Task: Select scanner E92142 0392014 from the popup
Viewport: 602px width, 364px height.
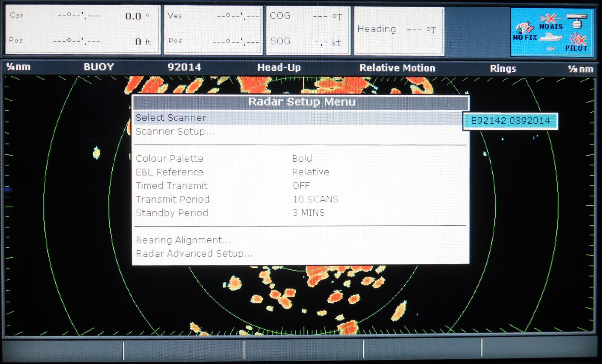Action: pyautogui.click(x=510, y=121)
